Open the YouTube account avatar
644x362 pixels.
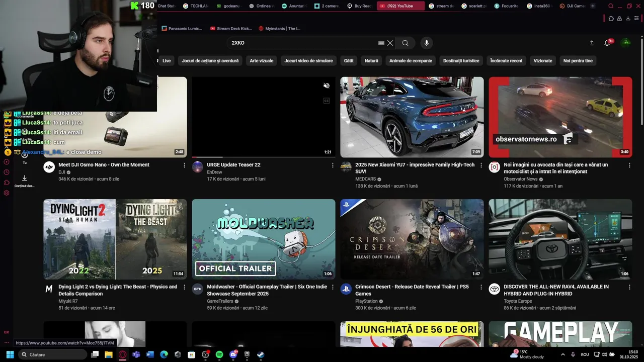pos(626,43)
